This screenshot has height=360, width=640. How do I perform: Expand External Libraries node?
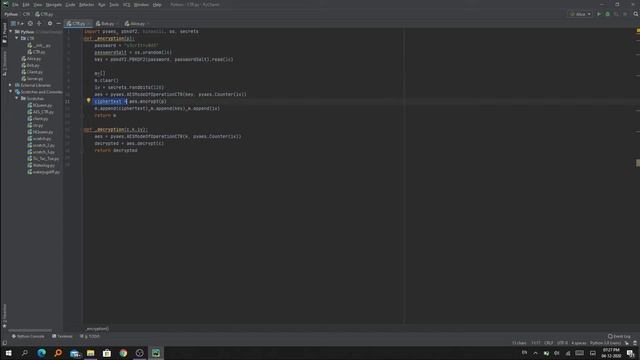(x=11, y=85)
